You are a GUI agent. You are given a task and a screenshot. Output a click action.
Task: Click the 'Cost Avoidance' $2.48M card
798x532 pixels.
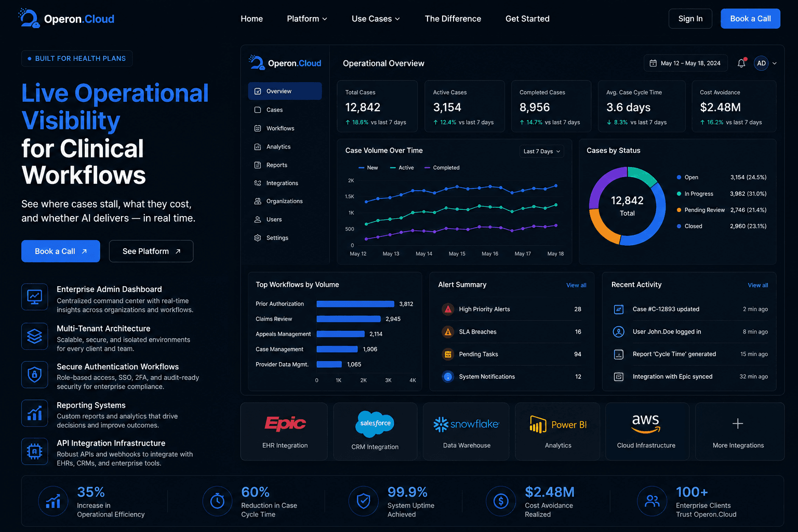click(x=734, y=106)
